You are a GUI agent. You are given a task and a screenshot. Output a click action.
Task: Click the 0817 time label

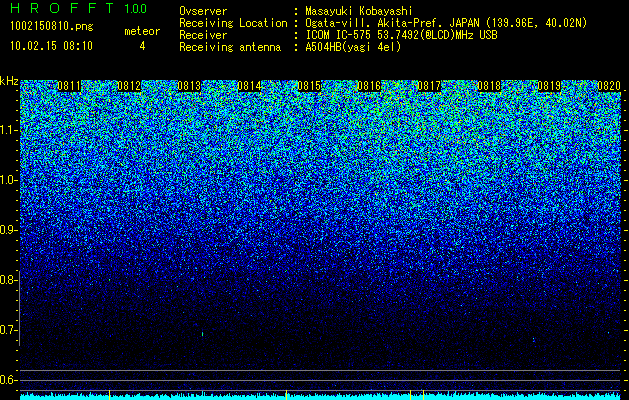[429, 86]
